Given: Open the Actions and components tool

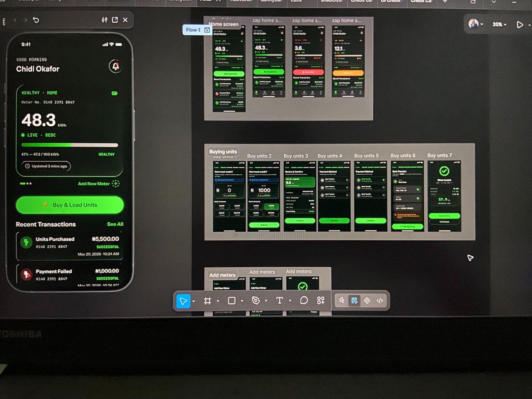Looking at the screenshot, I should tap(321, 300).
